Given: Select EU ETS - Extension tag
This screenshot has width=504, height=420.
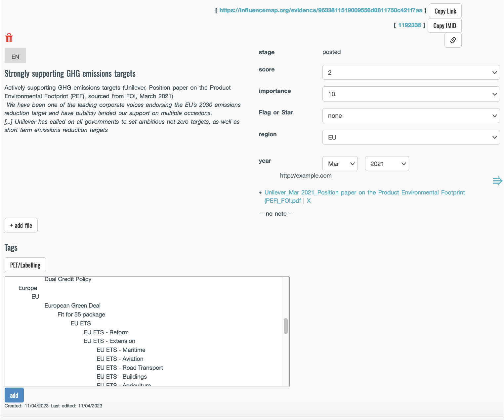Looking at the screenshot, I should 109,341.
